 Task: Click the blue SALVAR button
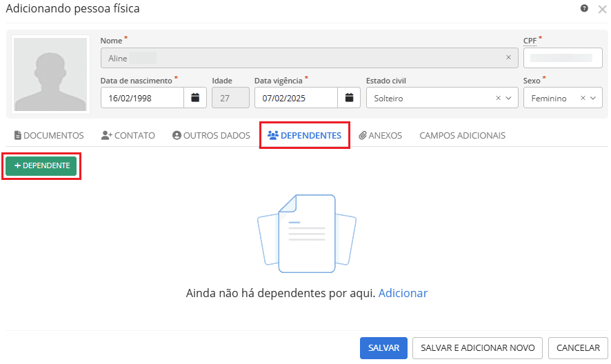coord(383,347)
